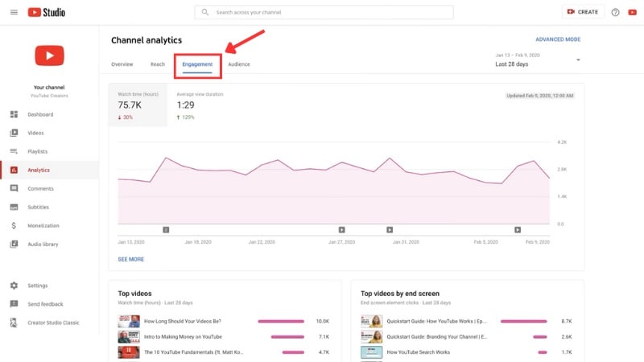Open the date range dropdown arrow

pos(578,60)
